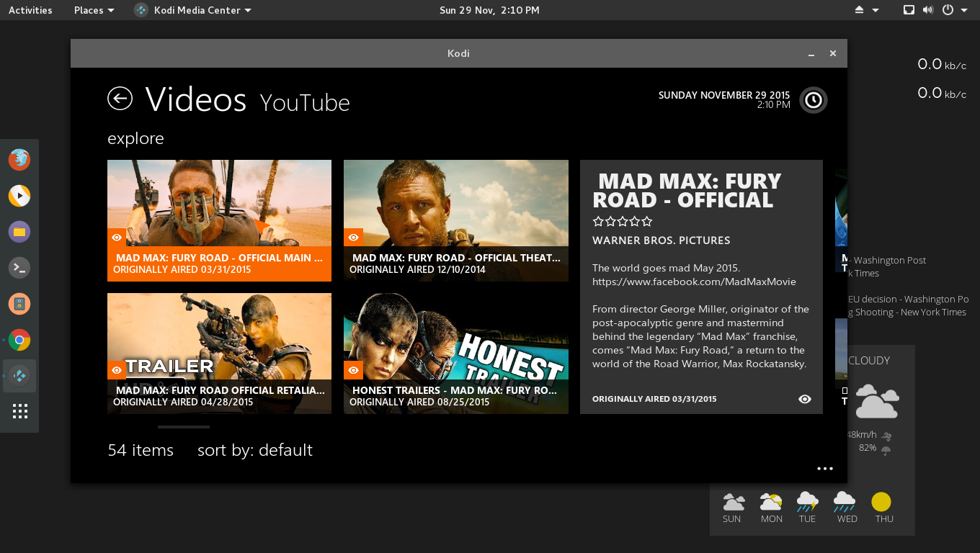Viewport: 980px width, 553px height.
Task: Click THU forecast in weather widget
Action: 883,508
